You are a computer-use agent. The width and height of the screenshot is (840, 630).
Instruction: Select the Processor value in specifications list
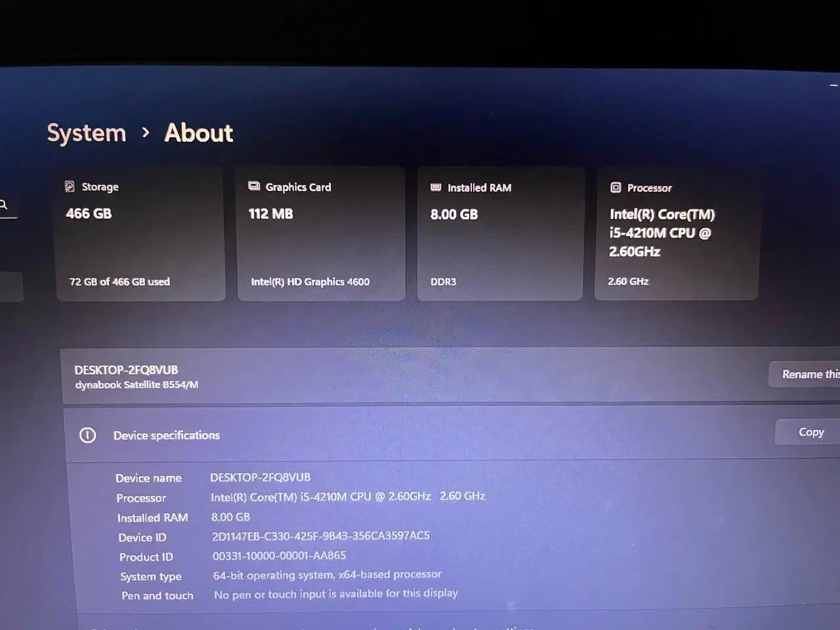348,496
